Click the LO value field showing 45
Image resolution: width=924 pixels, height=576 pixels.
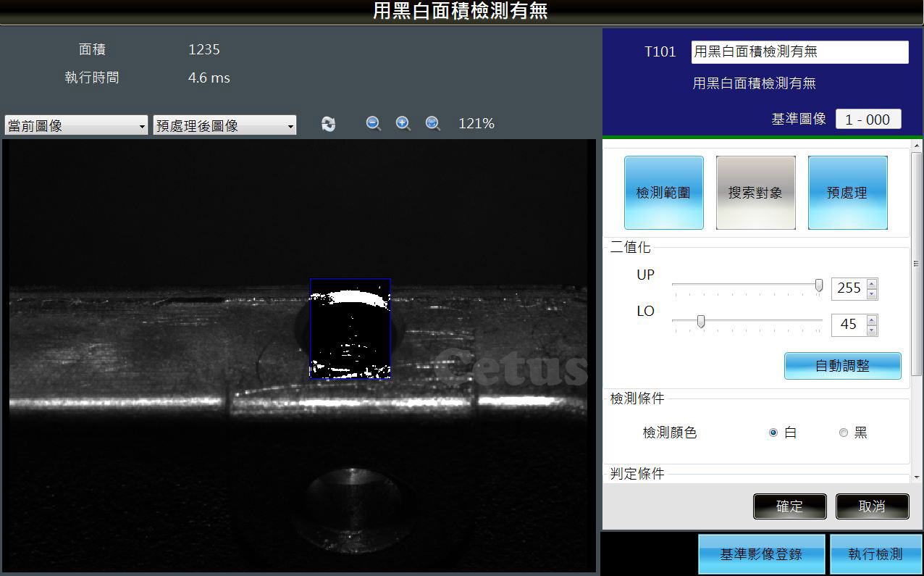tap(849, 325)
